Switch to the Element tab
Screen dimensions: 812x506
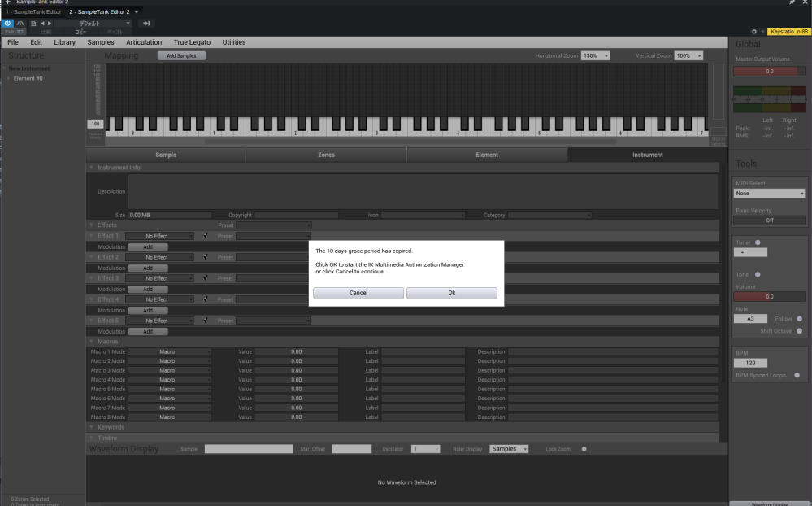click(487, 155)
